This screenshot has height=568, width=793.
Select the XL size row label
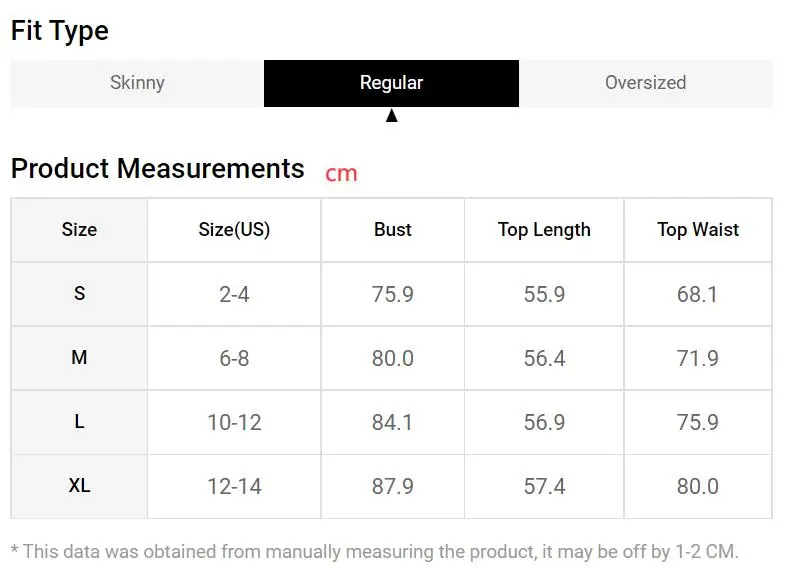(79, 486)
